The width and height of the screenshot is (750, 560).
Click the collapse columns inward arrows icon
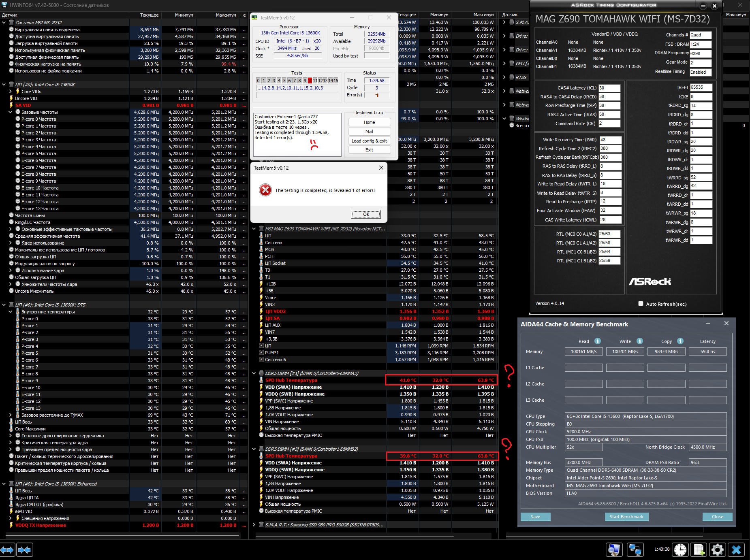(x=25, y=550)
